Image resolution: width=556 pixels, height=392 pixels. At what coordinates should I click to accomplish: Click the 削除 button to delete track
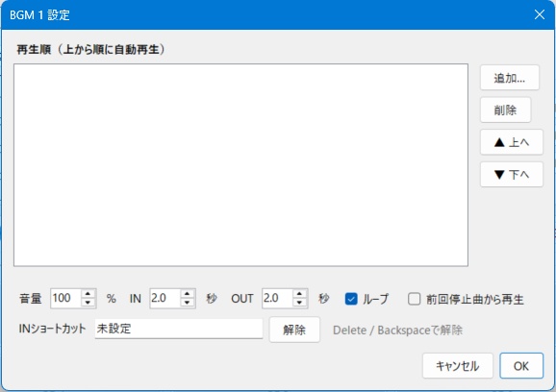point(505,110)
